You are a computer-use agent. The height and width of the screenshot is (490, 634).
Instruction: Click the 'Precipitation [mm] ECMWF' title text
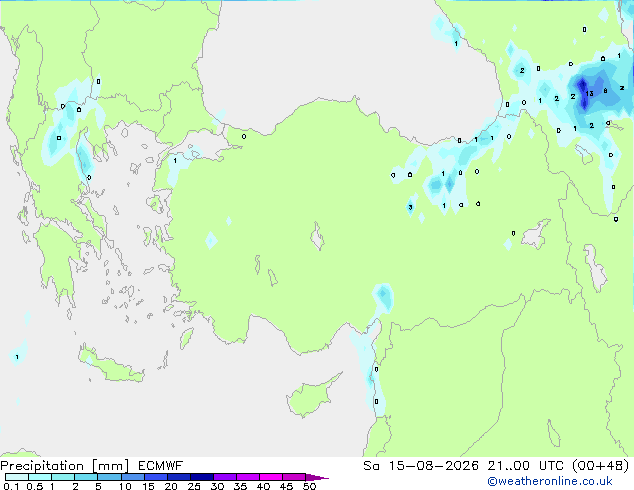92,466
